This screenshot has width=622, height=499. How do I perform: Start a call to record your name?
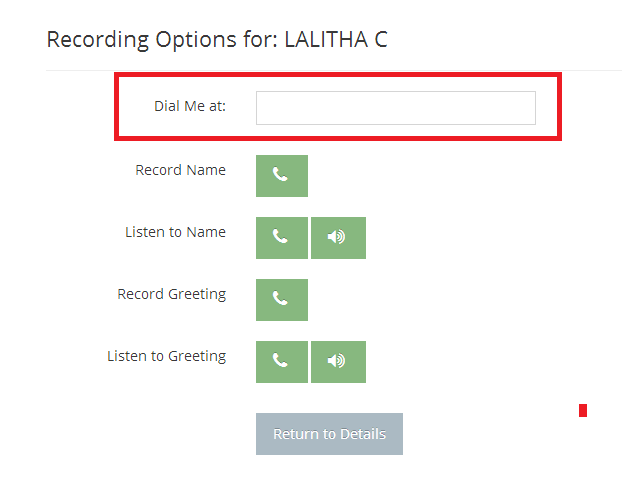(281, 176)
